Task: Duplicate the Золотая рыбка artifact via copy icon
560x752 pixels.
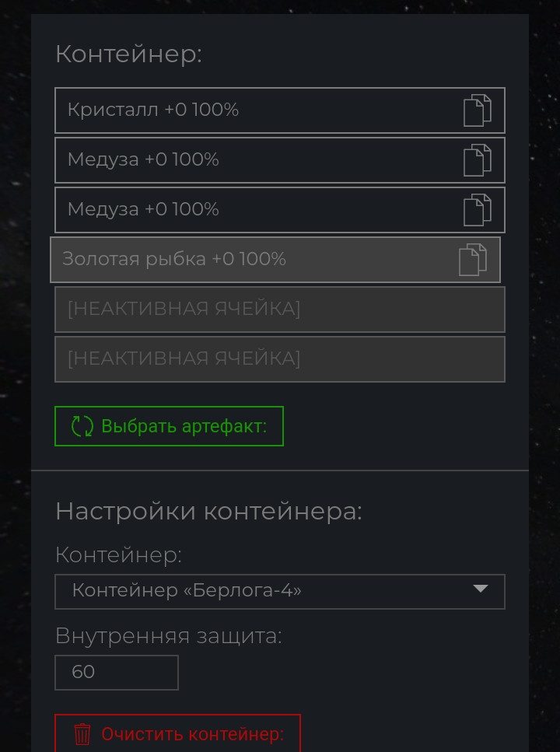Action: click(472, 260)
